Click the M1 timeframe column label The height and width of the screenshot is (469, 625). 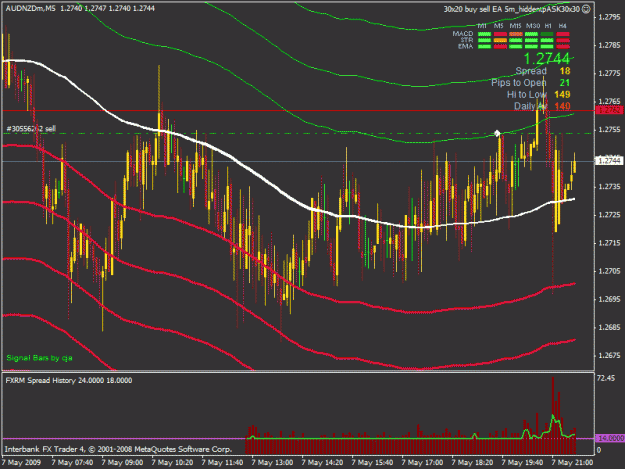482,26
